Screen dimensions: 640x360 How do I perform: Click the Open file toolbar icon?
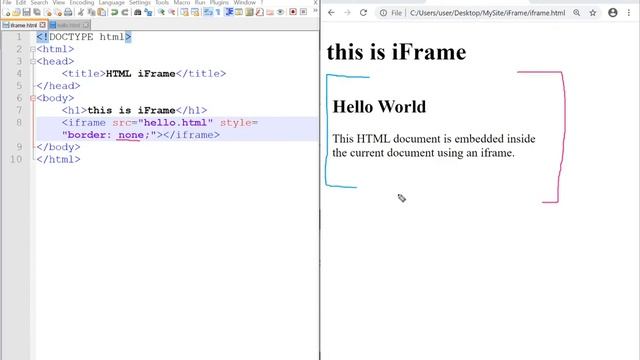pyautogui.click(x=16, y=12)
